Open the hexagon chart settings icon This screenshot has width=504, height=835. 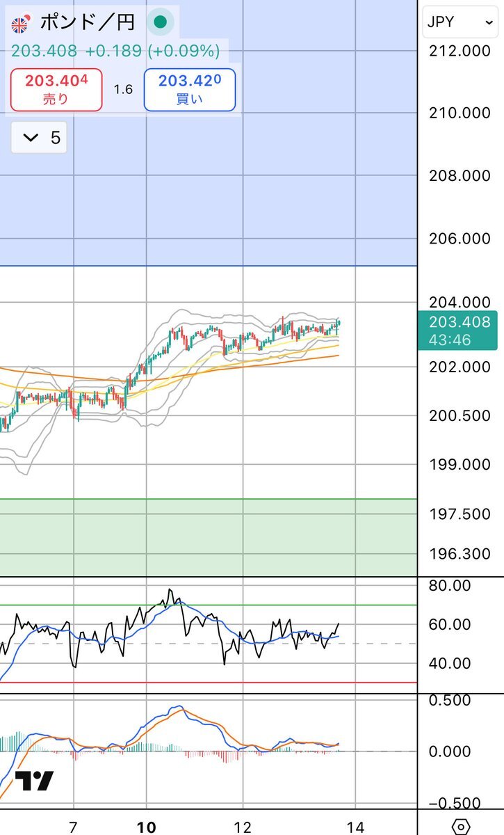[460, 826]
